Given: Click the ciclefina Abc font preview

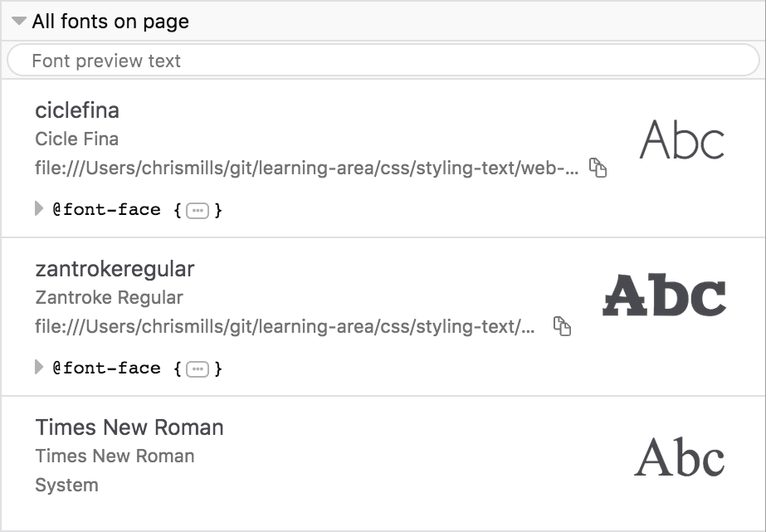Looking at the screenshot, I should coord(682,140).
